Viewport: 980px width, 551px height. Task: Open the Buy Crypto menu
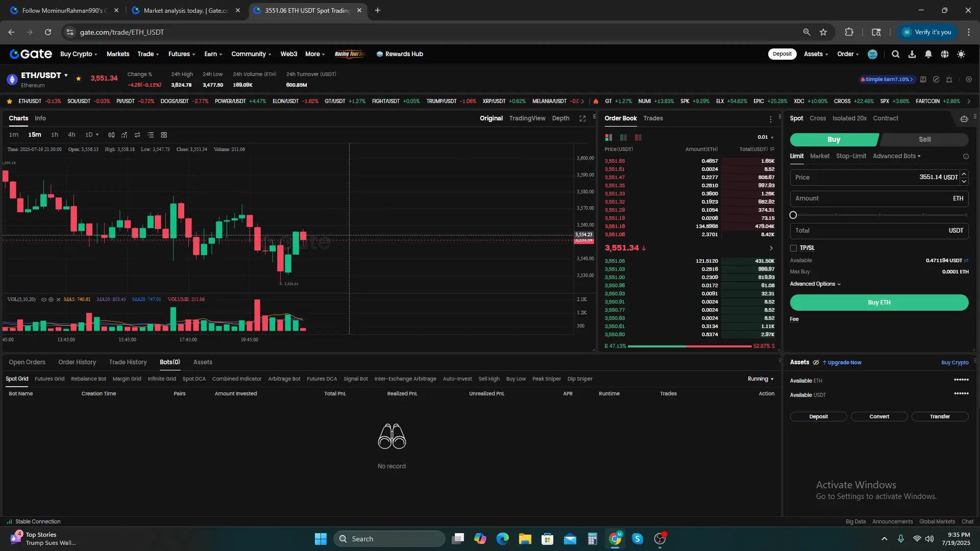coord(79,54)
